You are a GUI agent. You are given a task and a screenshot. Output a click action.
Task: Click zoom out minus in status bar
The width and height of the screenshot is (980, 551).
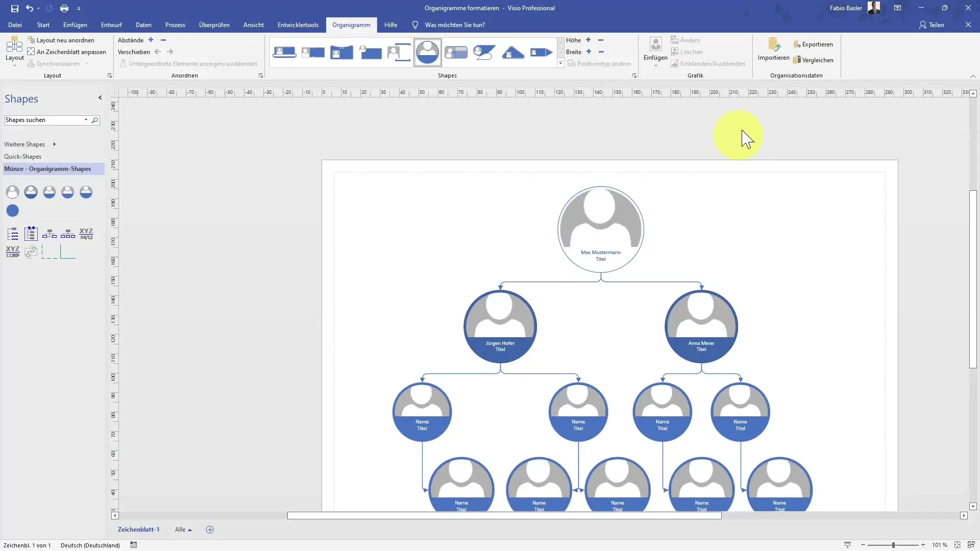[863, 545]
